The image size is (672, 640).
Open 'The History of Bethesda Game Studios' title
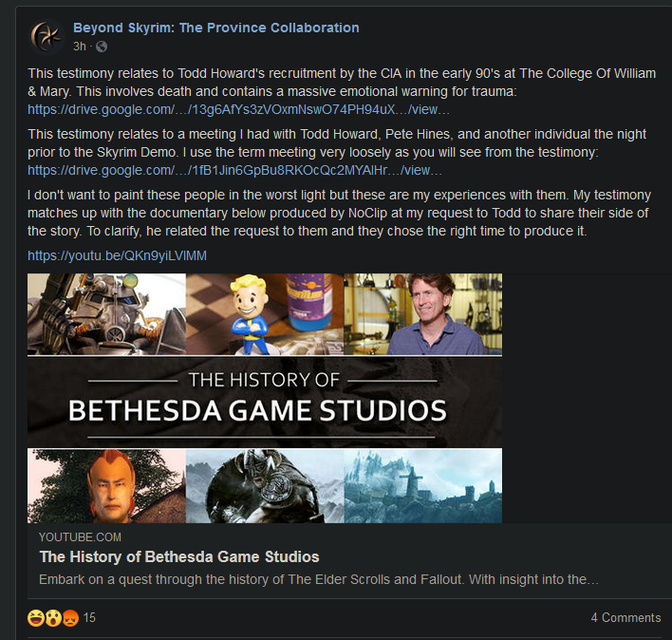[179, 556]
